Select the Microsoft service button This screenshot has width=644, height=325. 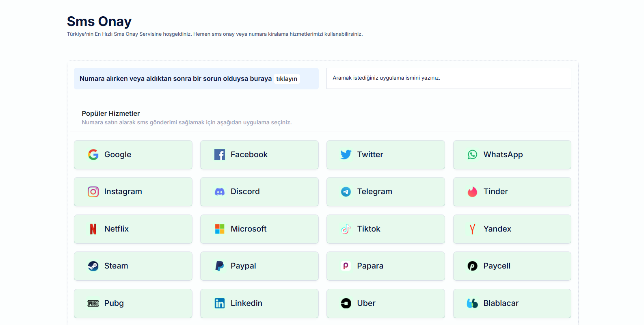pos(259,229)
